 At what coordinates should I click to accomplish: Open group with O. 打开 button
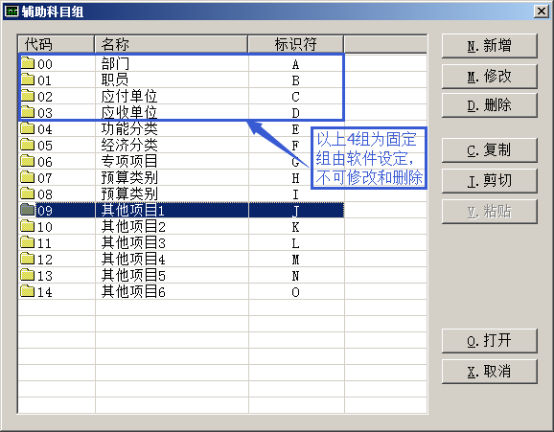tap(490, 341)
